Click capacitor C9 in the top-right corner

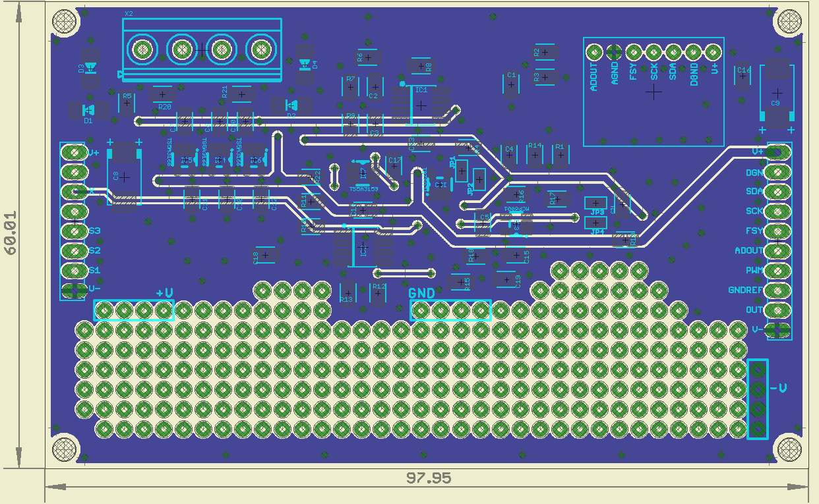point(777,93)
